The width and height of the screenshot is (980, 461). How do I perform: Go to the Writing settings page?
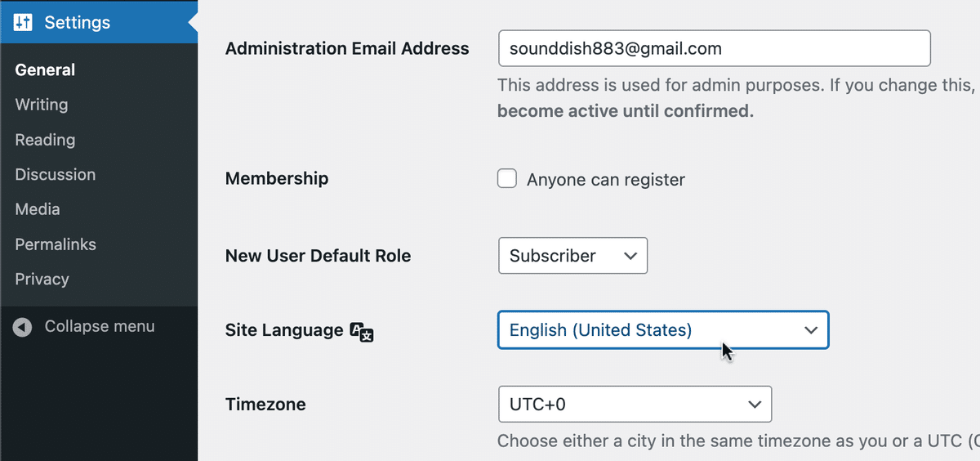pyautogui.click(x=42, y=105)
